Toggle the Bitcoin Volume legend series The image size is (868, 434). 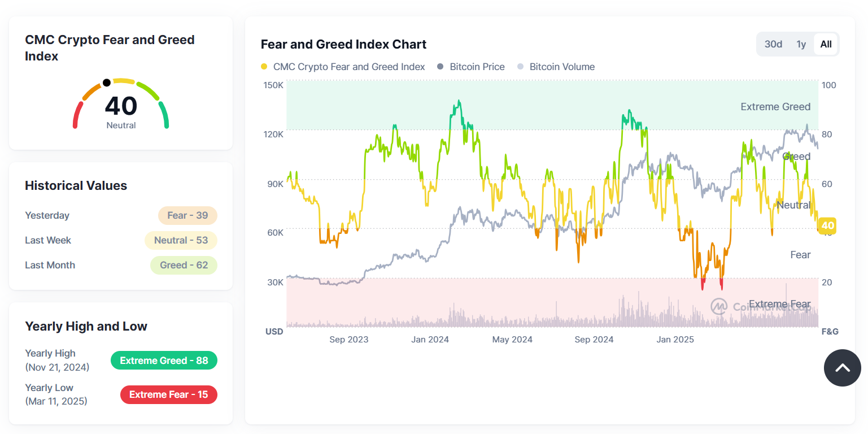click(556, 67)
